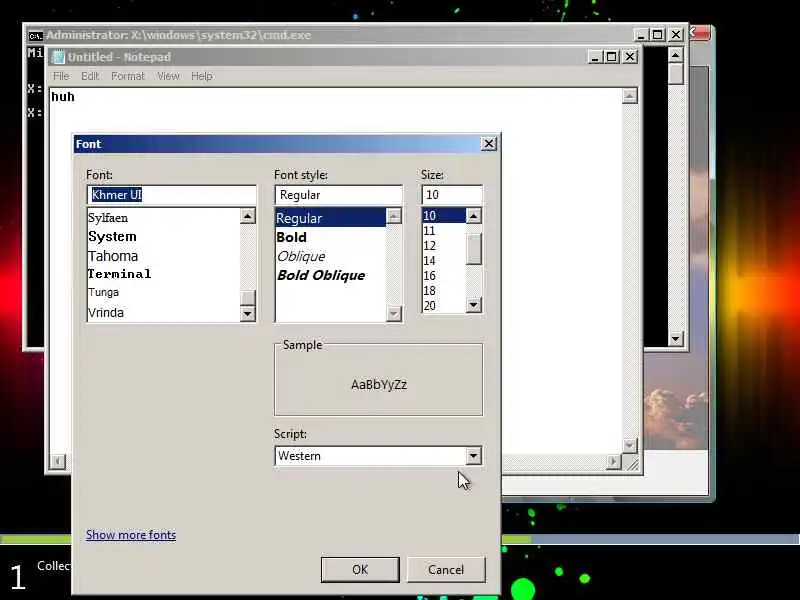The image size is (800, 600).
Task: Select System in font list
Action: coord(163,237)
